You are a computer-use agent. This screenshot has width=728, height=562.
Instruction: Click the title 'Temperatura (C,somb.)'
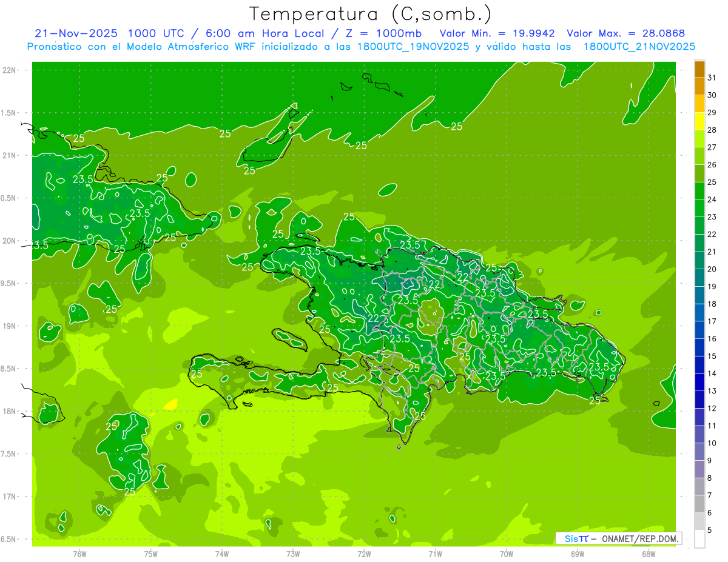(371, 15)
